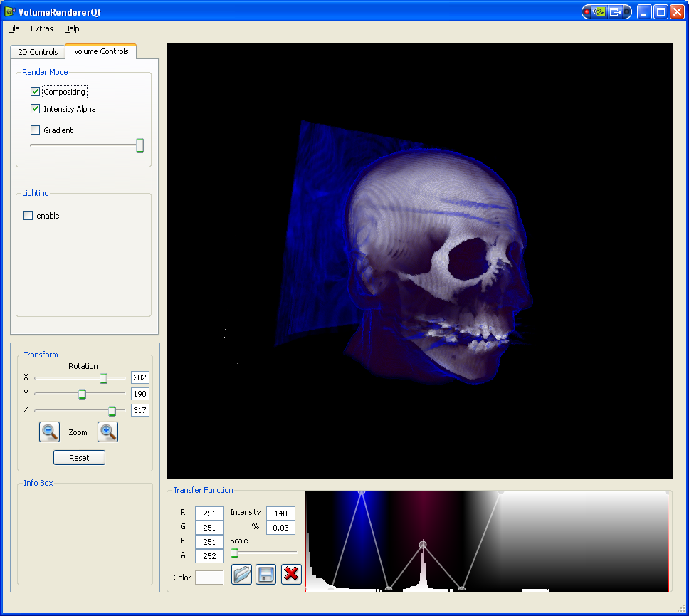Enable the Gradient checkbox
Image resolution: width=689 pixels, height=616 pixels.
[35, 130]
